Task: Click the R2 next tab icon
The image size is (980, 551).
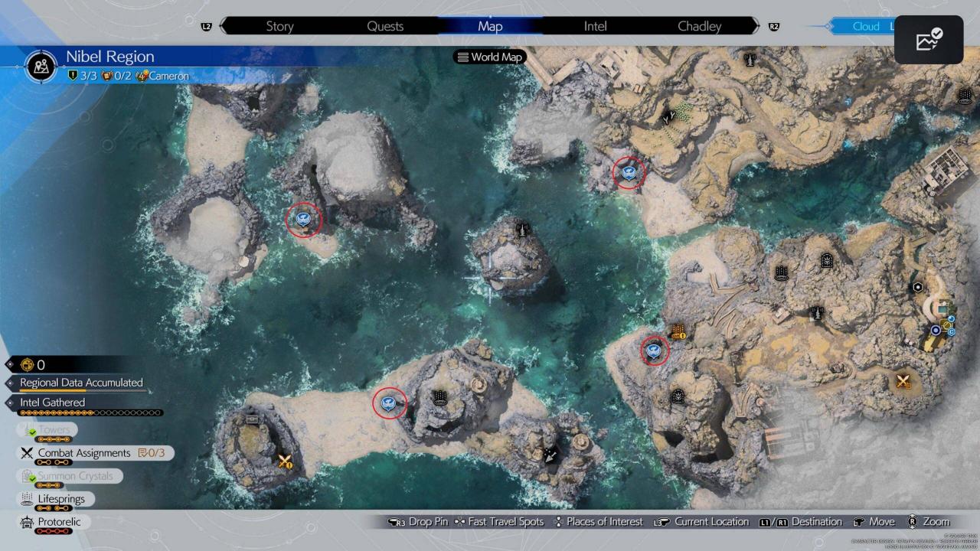Action: pos(774,26)
